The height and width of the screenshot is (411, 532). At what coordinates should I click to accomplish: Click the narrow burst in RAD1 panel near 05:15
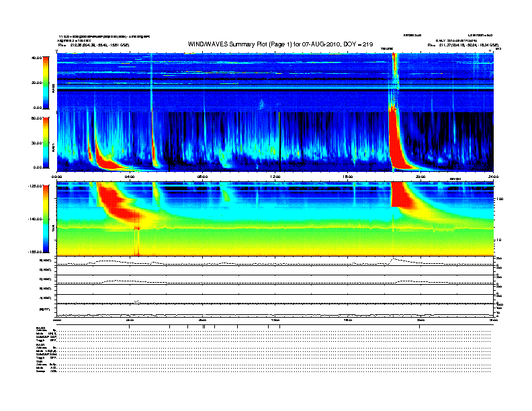coord(154,142)
